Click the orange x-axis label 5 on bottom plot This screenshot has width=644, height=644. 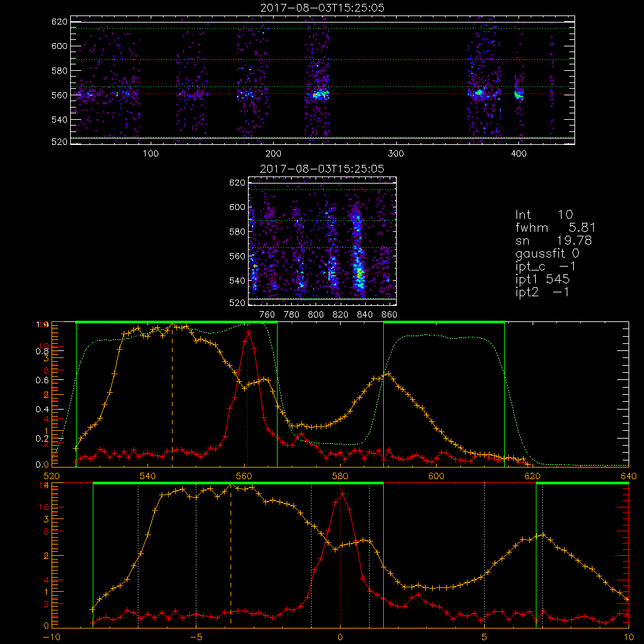pyautogui.click(x=485, y=638)
